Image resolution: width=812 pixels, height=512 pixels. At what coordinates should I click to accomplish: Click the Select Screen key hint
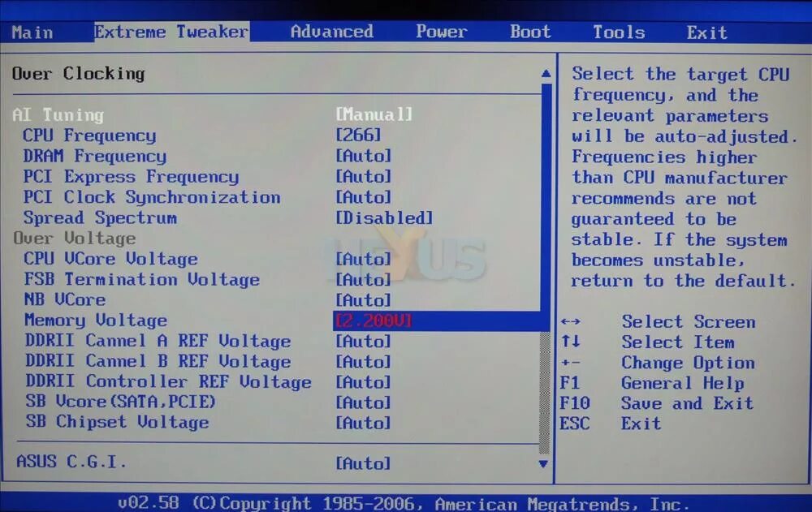[x=689, y=321]
